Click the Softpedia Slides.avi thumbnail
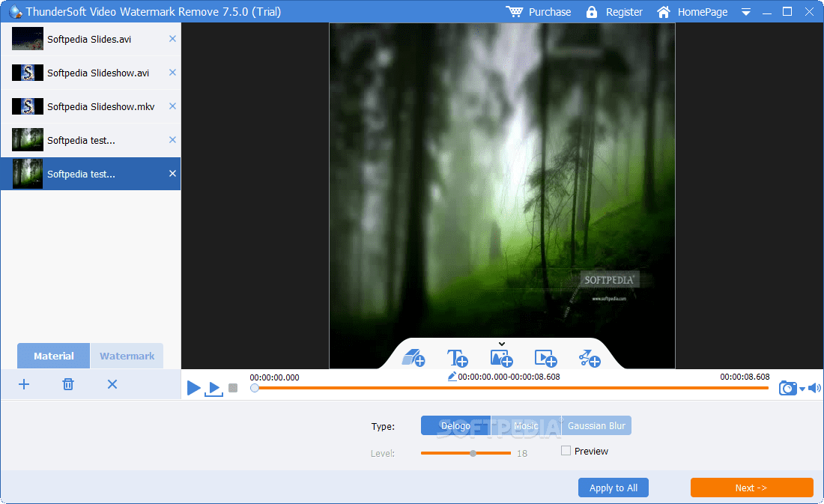The width and height of the screenshot is (824, 504). point(27,39)
